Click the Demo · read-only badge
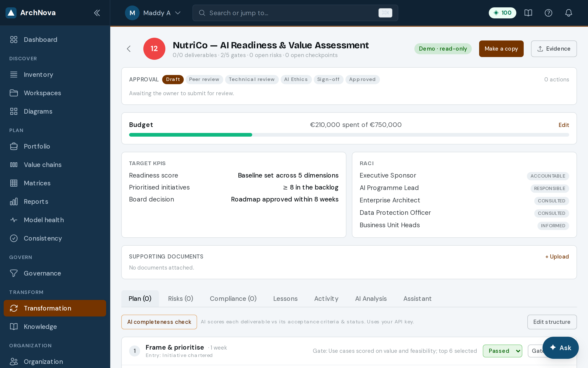This screenshot has height=368, width=588. (443, 49)
